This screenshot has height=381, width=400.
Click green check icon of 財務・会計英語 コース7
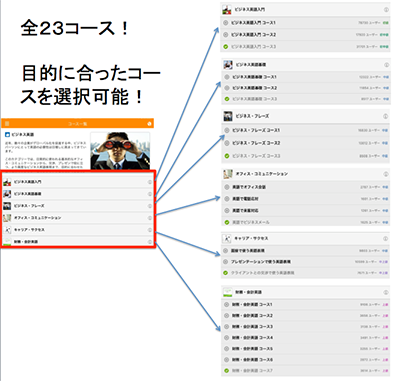[x=227, y=371]
